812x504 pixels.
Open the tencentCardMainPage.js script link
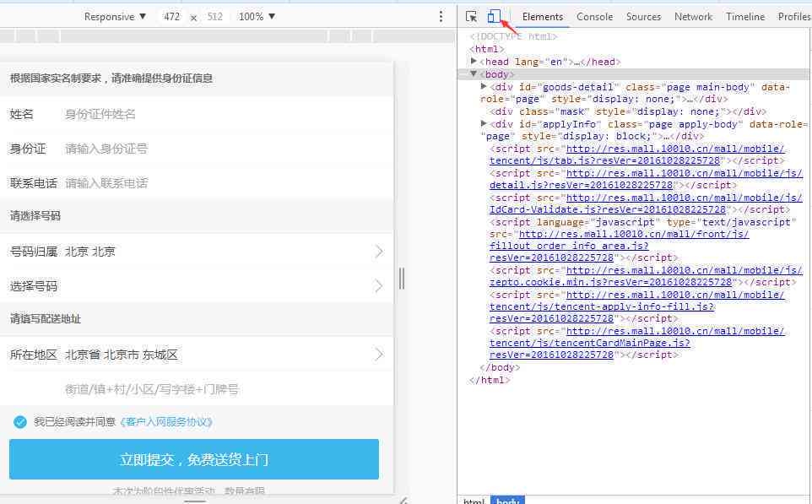pos(637,343)
